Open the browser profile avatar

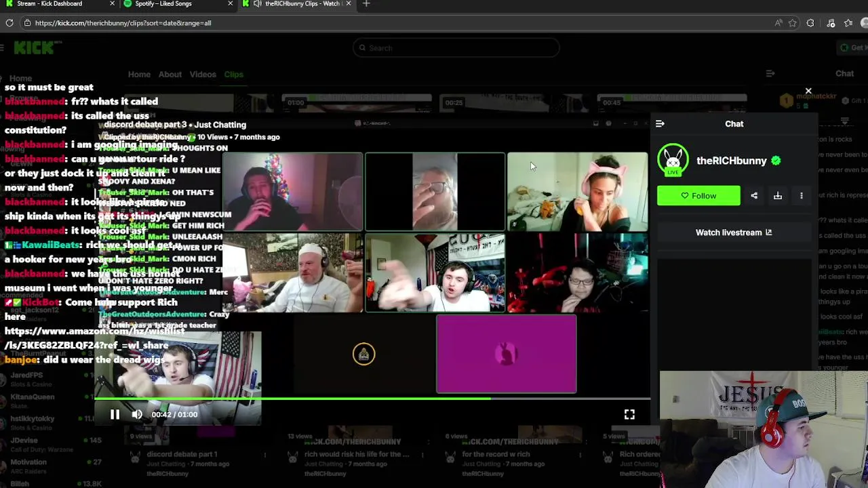(x=865, y=23)
